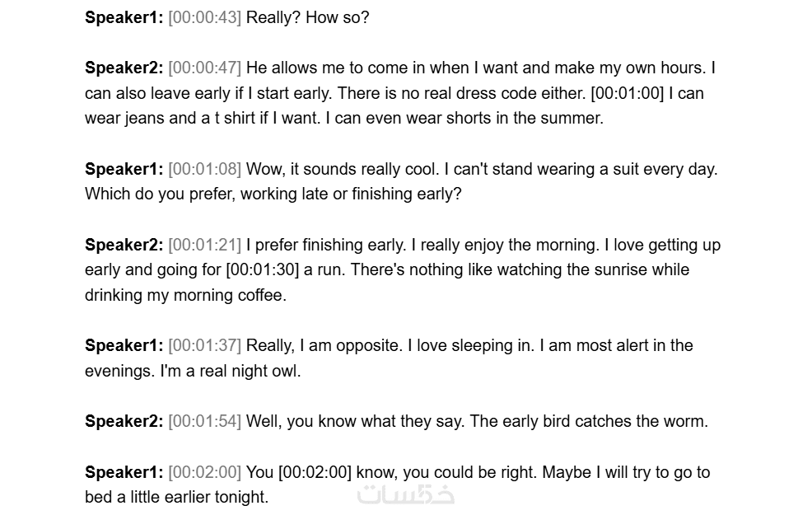Click the 00:01:54 timestamp
Screen dimensions: 812x515
204,421
